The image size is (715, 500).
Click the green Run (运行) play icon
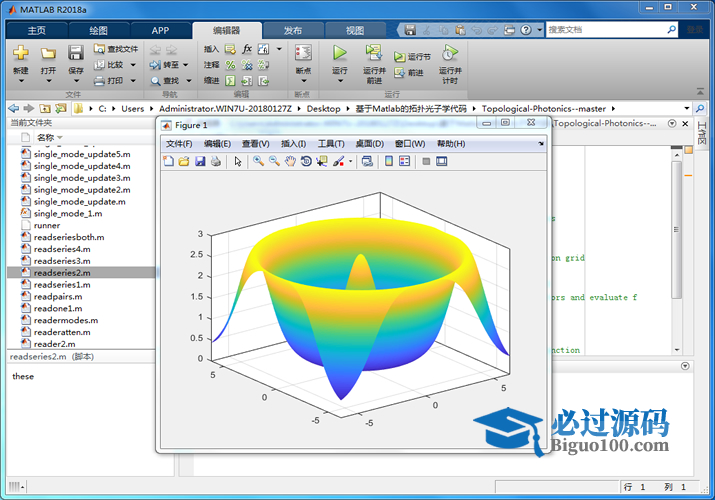pyautogui.click(x=339, y=53)
